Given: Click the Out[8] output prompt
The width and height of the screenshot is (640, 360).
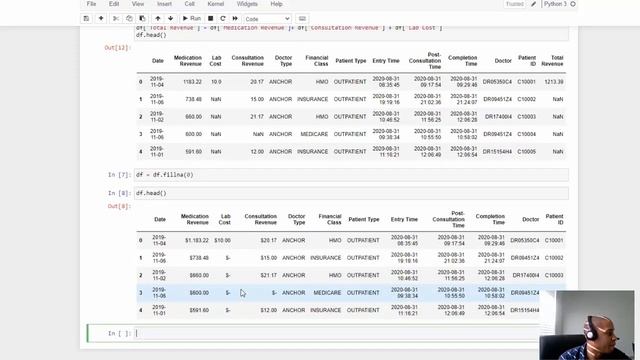Looking at the screenshot, I should pos(119,206).
